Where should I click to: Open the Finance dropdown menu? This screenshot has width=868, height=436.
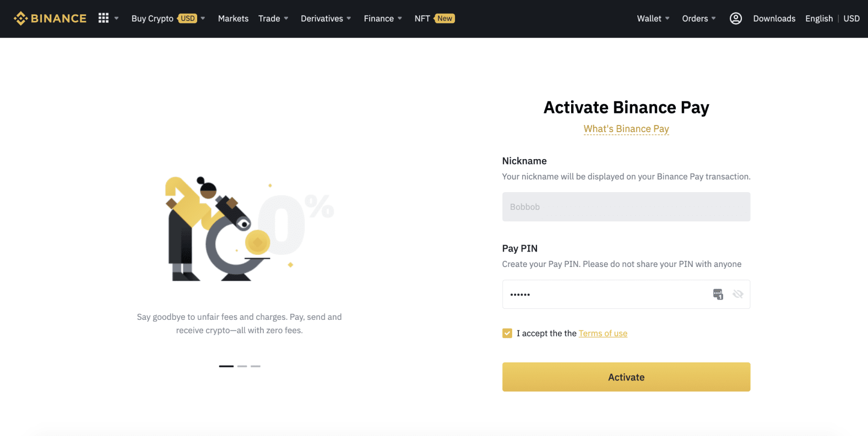pyautogui.click(x=383, y=18)
